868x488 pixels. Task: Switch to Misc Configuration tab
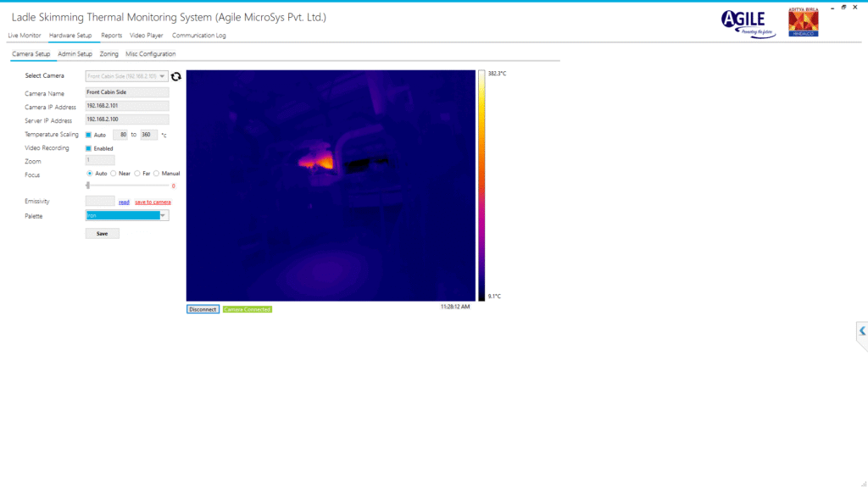[x=151, y=53]
